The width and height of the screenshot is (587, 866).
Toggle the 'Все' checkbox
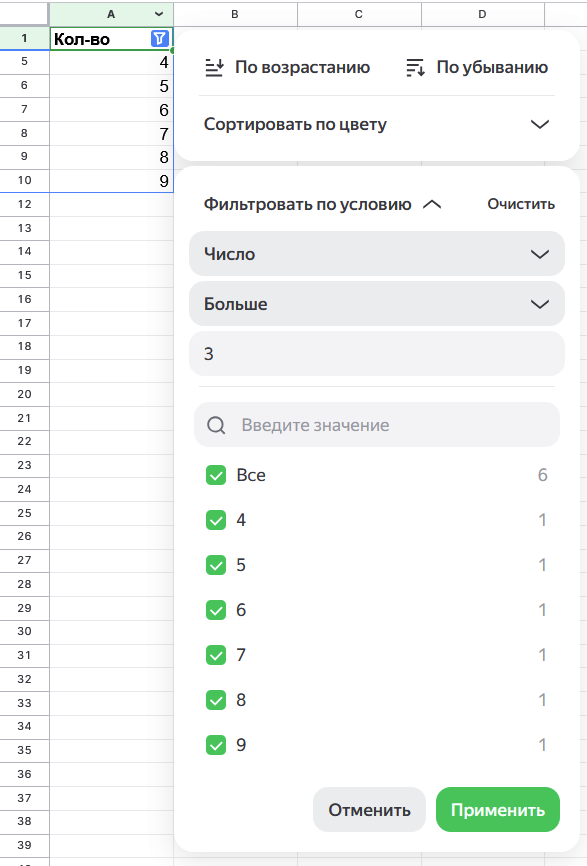point(216,475)
